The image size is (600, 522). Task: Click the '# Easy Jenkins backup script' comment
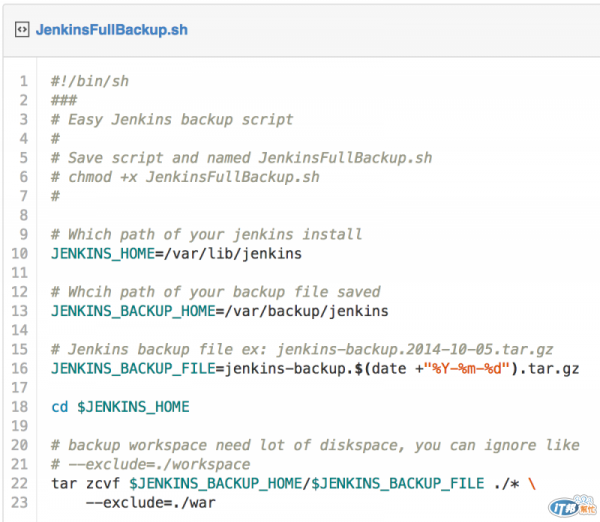(172, 119)
